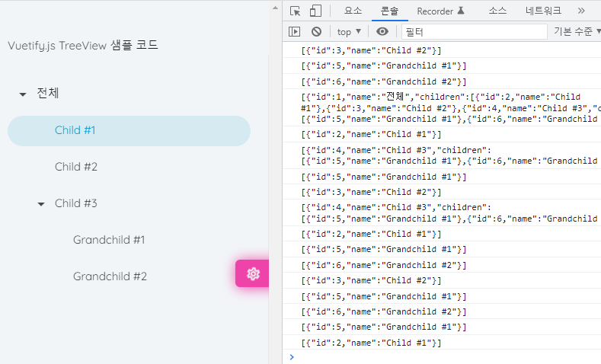Switch to the 소스 tab
The width and height of the screenshot is (601, 364).
497,11
